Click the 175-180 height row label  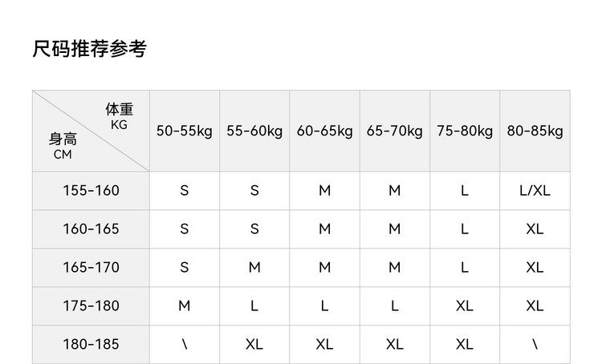pyautogui.click(x=91, y=306)
